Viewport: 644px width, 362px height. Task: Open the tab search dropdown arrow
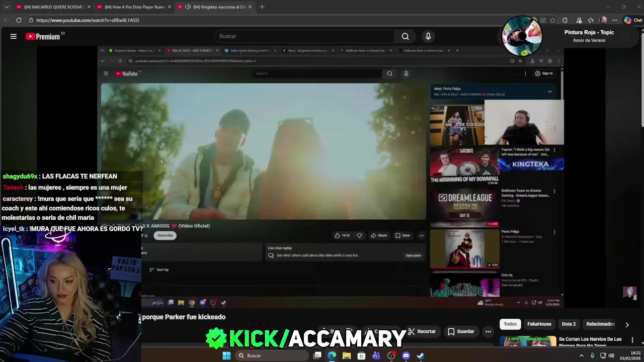point(6,7)
